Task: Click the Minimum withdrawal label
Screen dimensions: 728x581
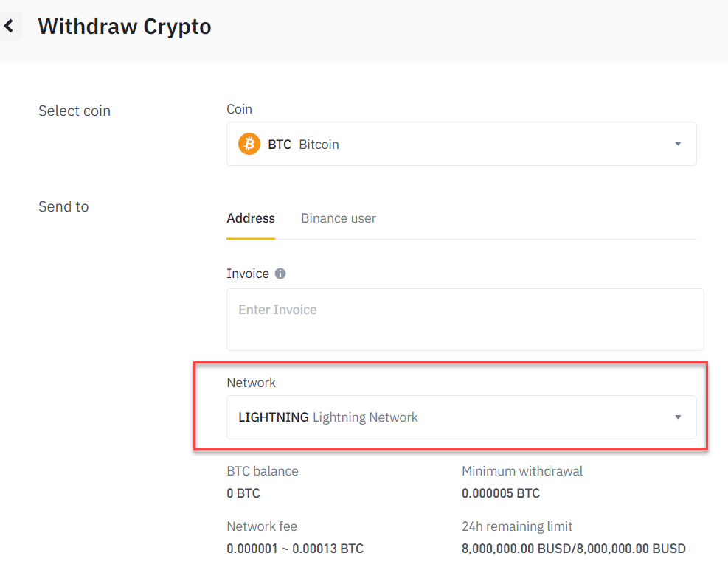Action: click(x=522, y=471)
